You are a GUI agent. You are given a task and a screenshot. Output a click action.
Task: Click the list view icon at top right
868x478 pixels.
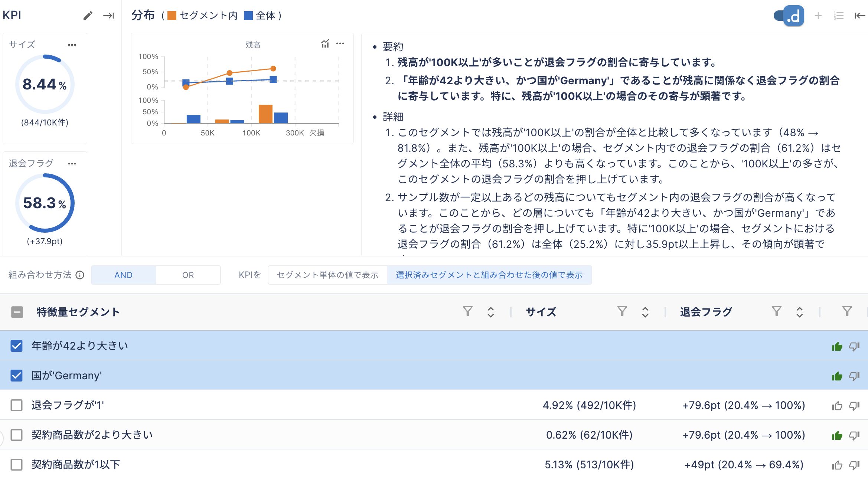[838, 16]
